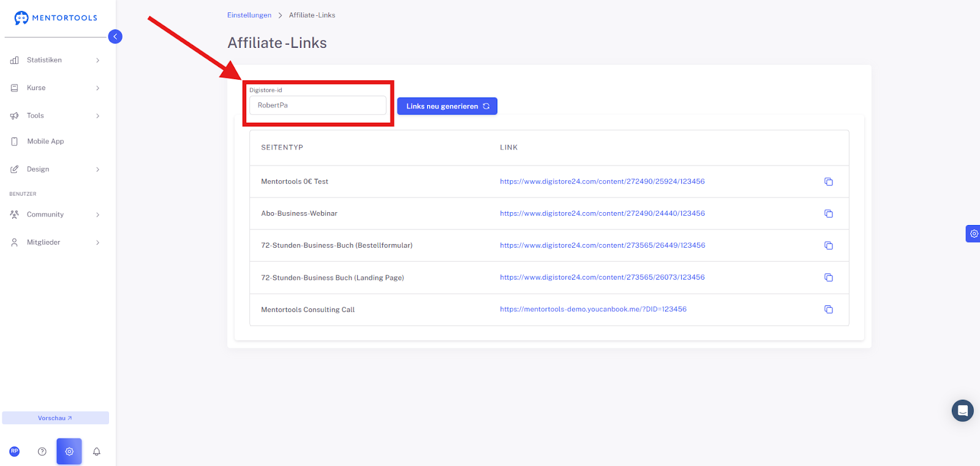Click the Mitglieder person icon
This screenshot has width=980, height=466.
point(15,242)
